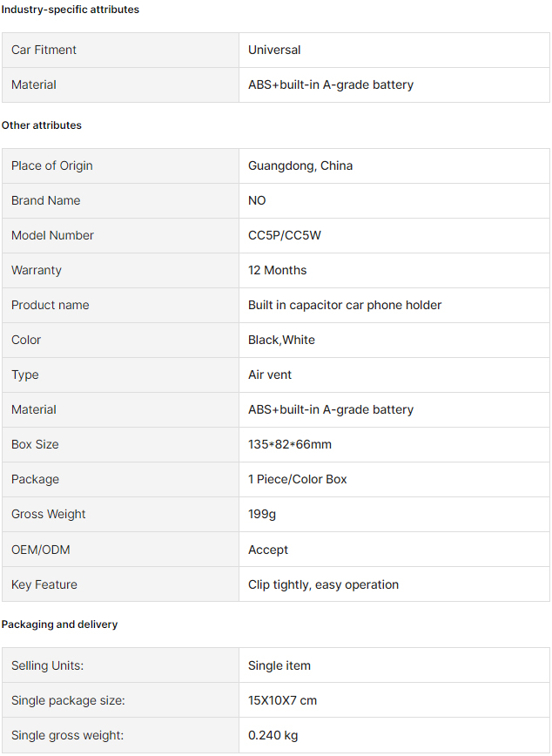Select the 135*82*66mm box size value
Screen dimensions: 552x756
tap(290, 444)
